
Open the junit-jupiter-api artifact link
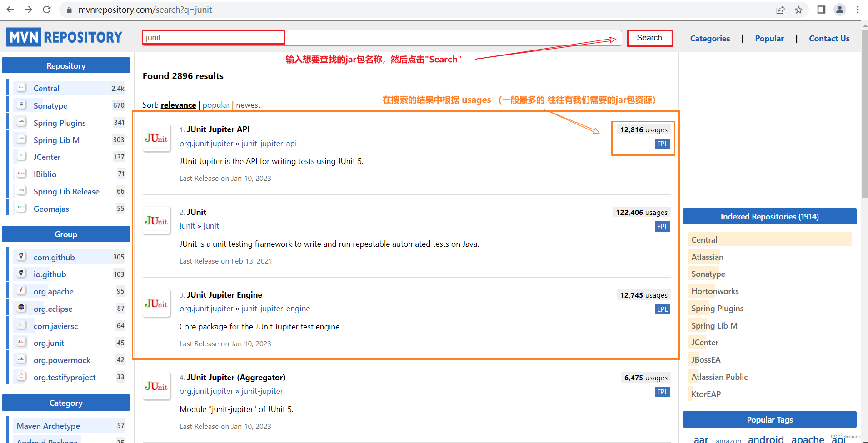pyautogui.click(x=269, y=144)
